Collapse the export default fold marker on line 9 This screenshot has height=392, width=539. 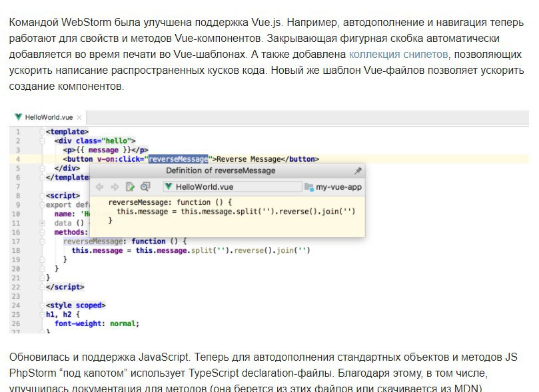pyautogui.click(x=42, y=205)
